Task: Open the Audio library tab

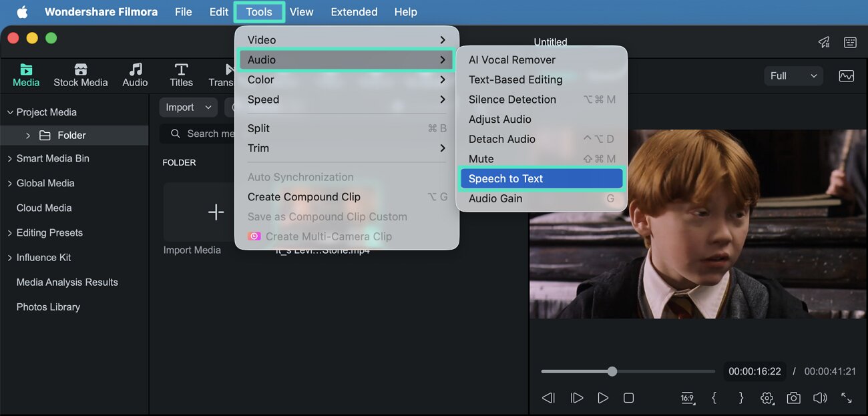Action: (135, 75)
